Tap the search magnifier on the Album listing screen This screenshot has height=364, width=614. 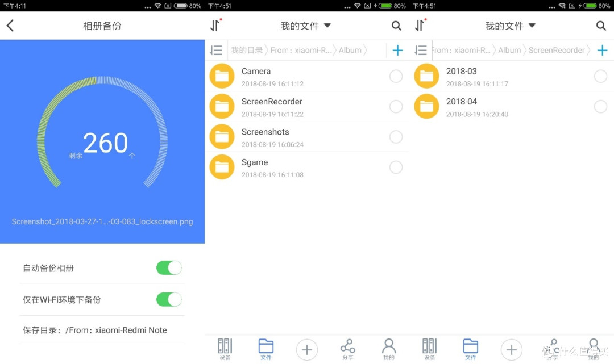pyautogui.click(x=396, y=26)
